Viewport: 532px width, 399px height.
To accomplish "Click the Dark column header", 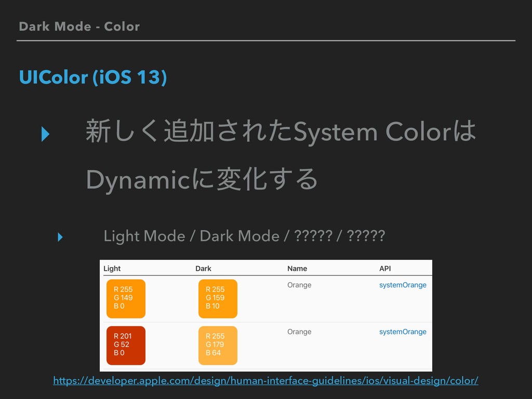I will [x=203, y=269].
